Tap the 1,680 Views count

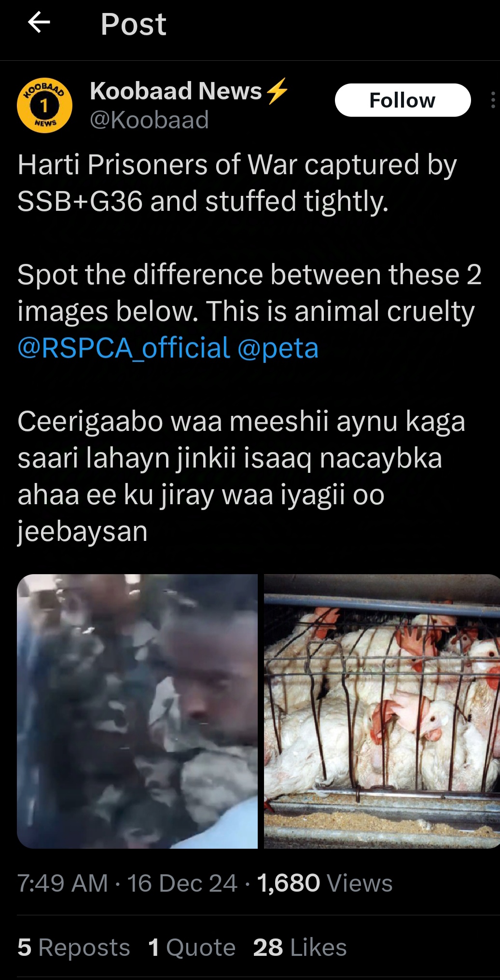click(x=325, y=883)
